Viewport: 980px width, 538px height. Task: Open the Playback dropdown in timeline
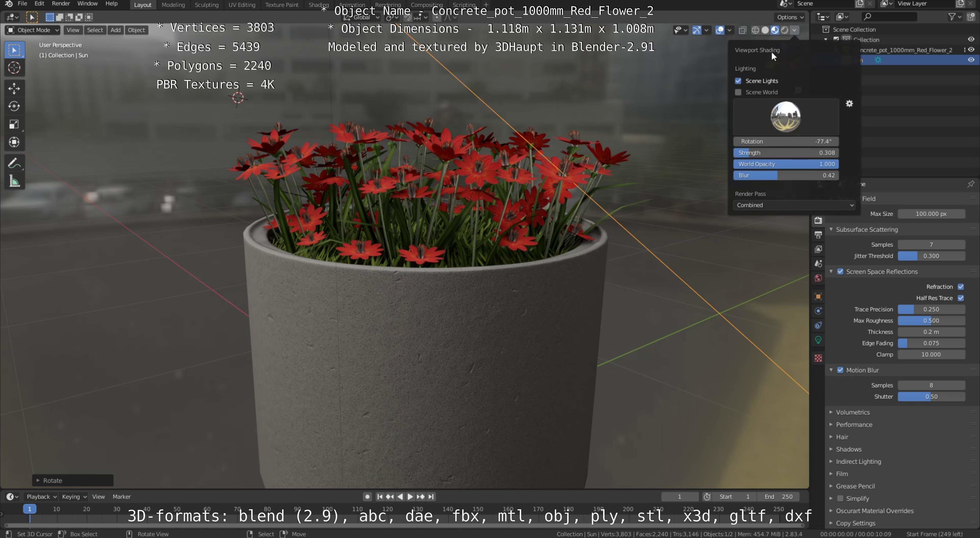click(x=41, y=497)
